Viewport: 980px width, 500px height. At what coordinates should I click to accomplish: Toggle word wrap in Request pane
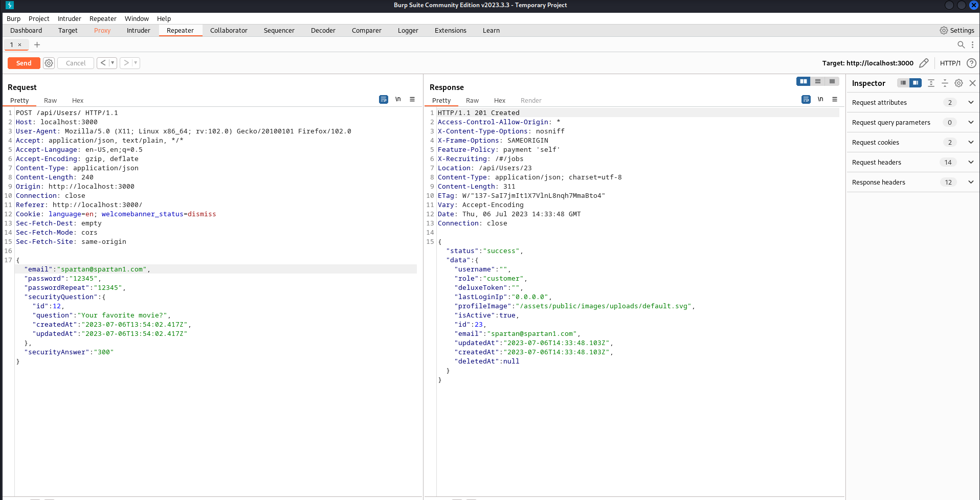(384, 99)
